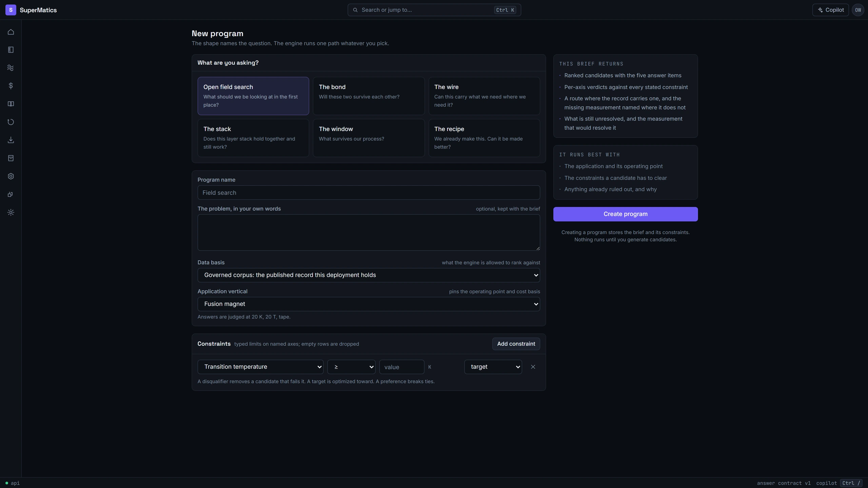The image size is (868, 488).
Task: Click 'Per-axis verdicts against every stated constraint'
Action: click(x=626, y=87)
